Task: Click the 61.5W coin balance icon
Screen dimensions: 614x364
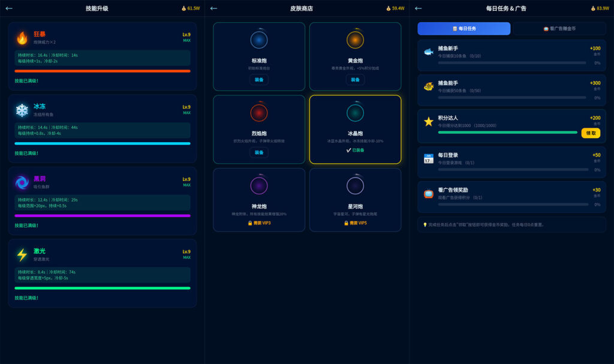Action: [183, 8]
